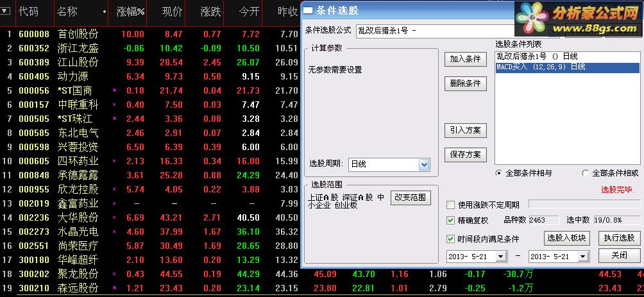644x297 pixels.
Task: Click stock code 300210
Action: coord(34,289)
